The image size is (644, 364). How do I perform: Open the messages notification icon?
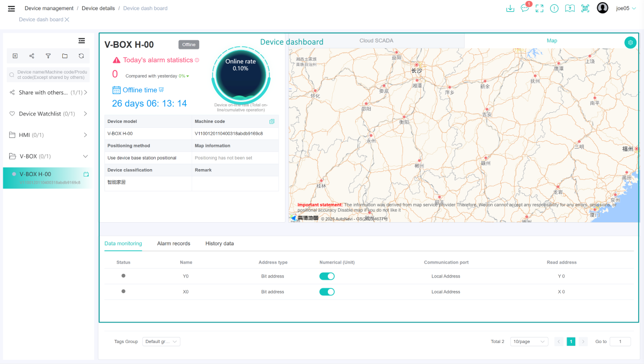[x=524, y=9]
